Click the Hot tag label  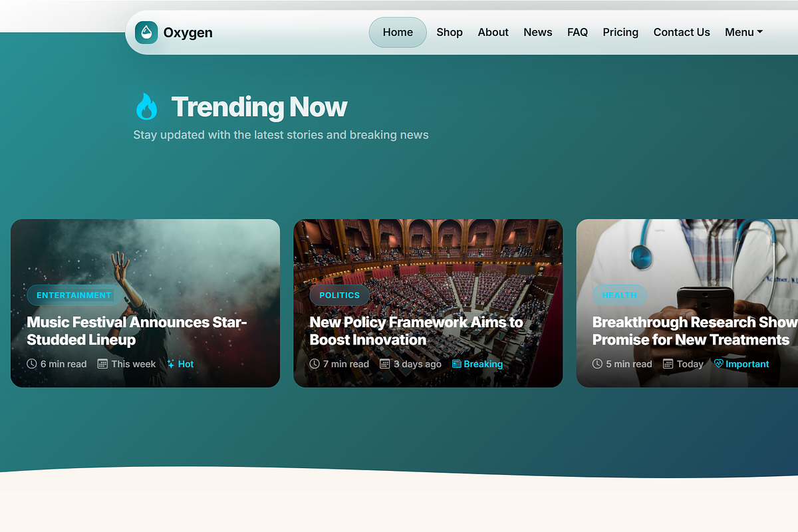click(186, 364)
